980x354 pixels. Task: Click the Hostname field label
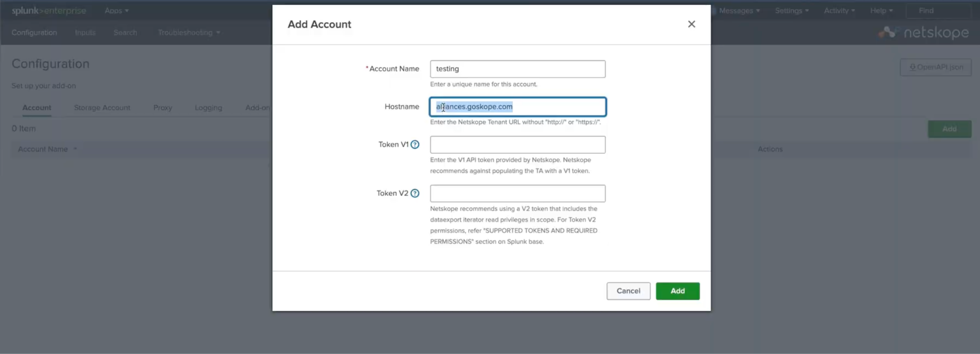[402, 107]
